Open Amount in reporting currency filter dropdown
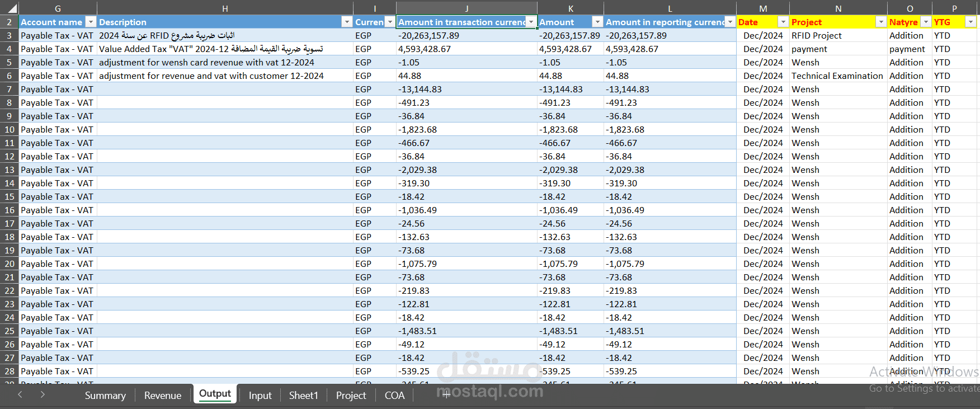The image size is (980, 409). coord(730,22)
